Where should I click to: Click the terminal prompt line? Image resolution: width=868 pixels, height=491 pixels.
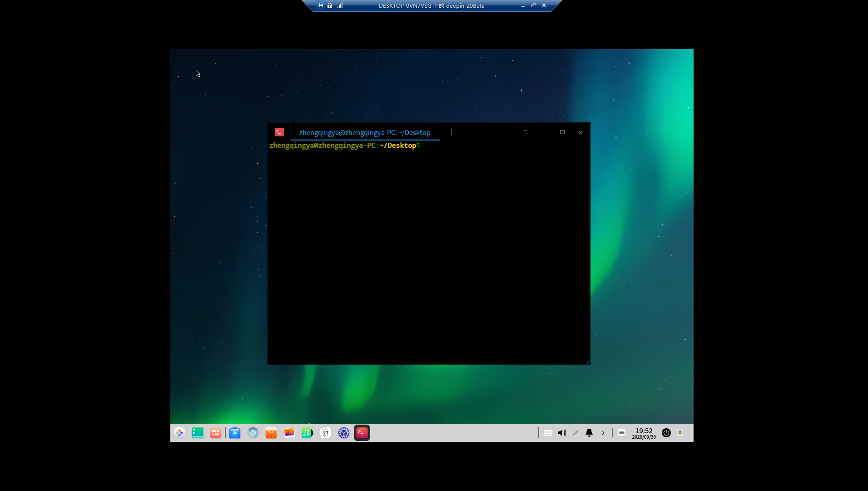click(345, 145)
